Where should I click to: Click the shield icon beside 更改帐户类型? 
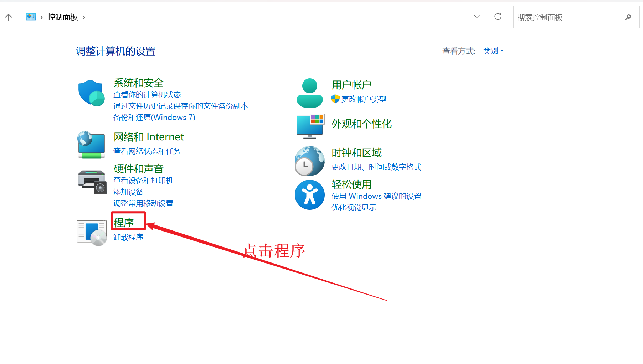click(x=335, y=99)
